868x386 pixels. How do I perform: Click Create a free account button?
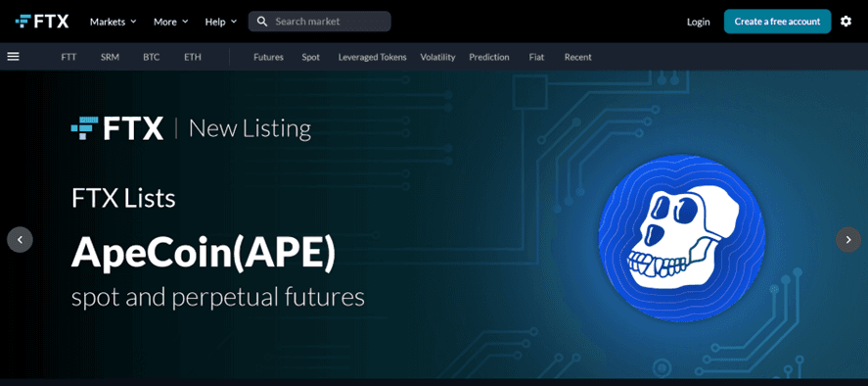(777, 22)
